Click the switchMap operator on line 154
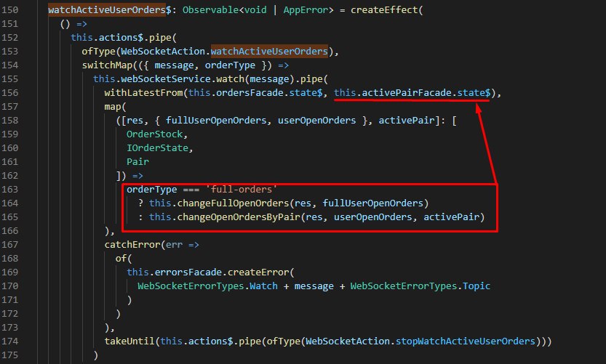 tap(107, 65)
